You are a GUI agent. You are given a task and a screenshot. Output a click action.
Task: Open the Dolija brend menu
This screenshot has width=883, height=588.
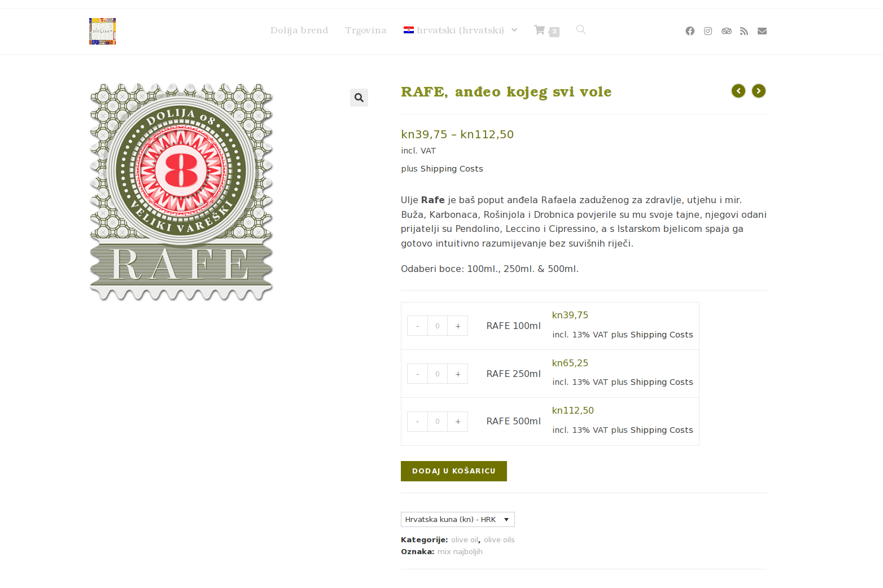point(299,30)
